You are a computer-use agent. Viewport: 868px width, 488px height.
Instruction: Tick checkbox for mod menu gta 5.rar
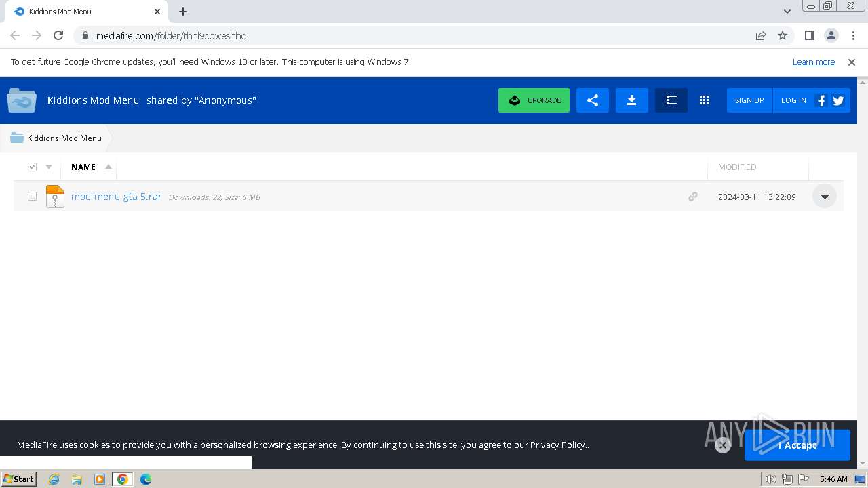coord(32,197)
